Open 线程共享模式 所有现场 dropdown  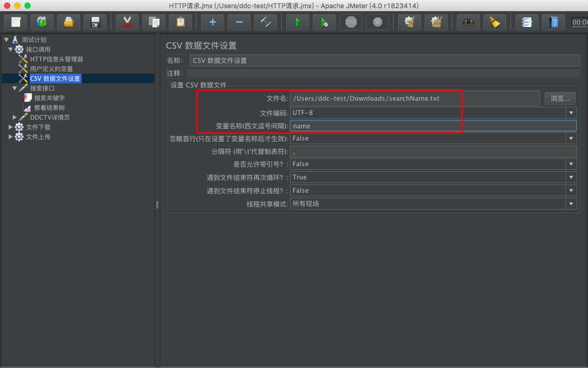pyautogui.click(x=571, y=204)
